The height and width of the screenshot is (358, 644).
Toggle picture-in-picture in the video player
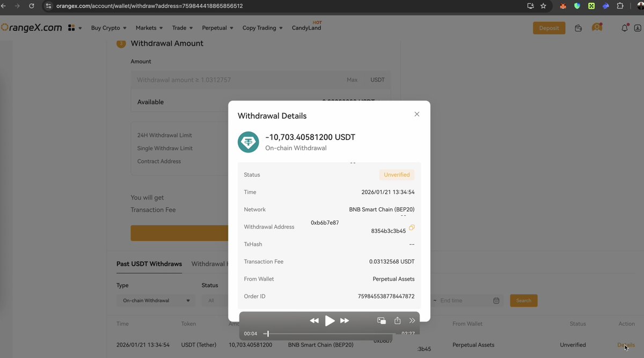382,320
